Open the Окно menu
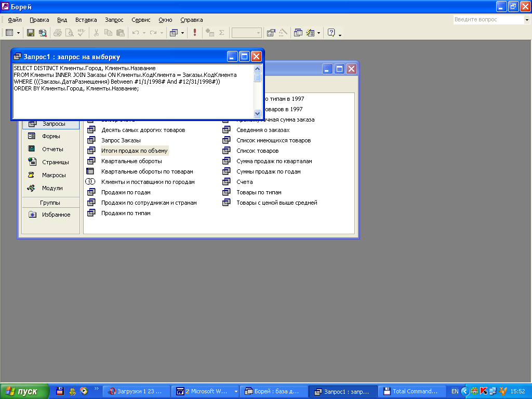The height and width of the screenshot is (399, 532). pos(165,20)
